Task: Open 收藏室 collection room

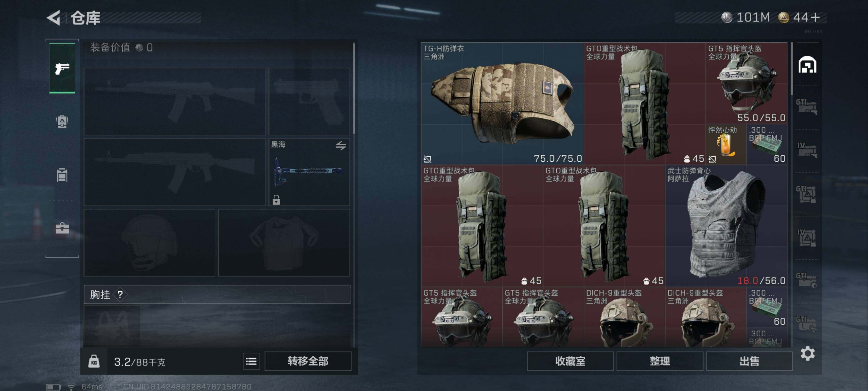Action: pyautogui.click(x=570, y=361)
